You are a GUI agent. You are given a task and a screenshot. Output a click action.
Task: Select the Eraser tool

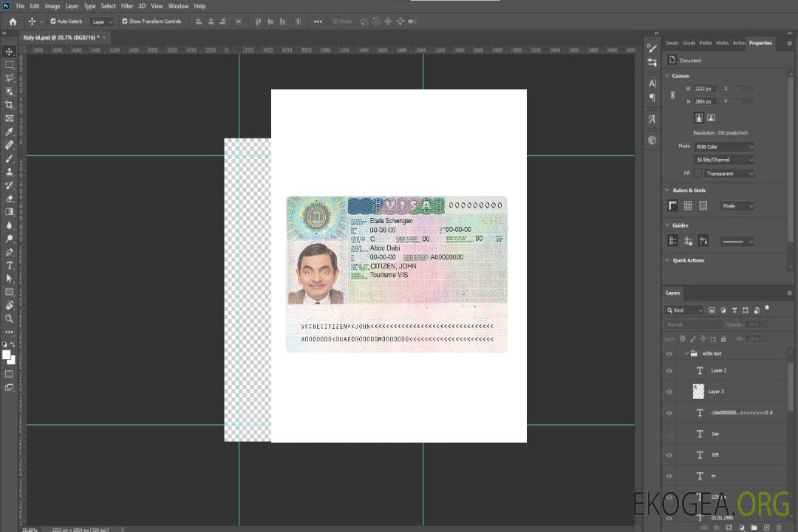pos(9,199)
